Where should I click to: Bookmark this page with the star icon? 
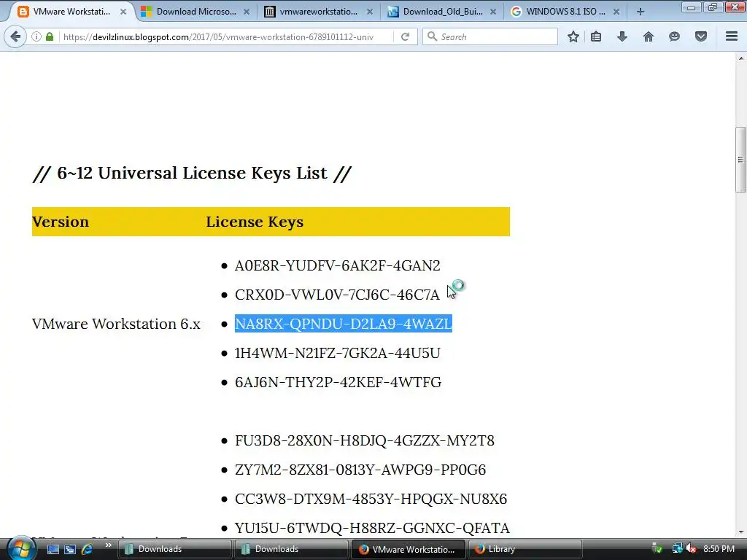coord(573,36)
